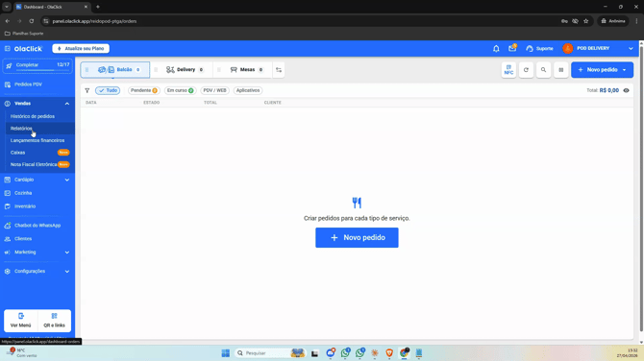Click the drag handle on Delivery tab
This screenshot has height=361, width=644.
point(156,70)
